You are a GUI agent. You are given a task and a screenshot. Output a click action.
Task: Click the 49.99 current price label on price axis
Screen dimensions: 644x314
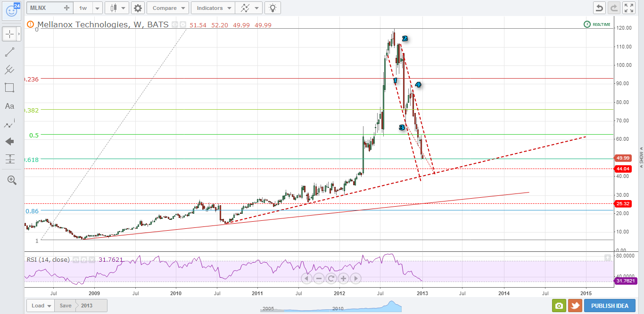click(623, 158)
